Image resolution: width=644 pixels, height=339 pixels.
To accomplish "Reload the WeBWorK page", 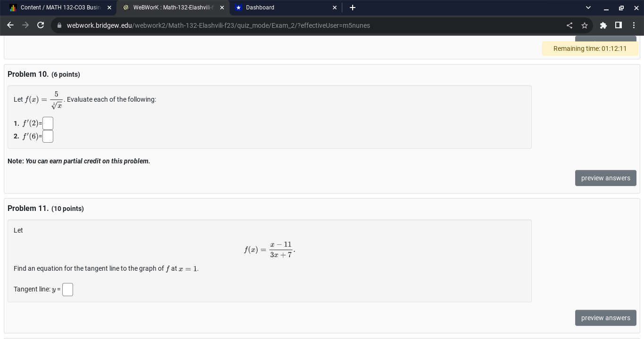I will pyautogui.click(x=41, y=25).
